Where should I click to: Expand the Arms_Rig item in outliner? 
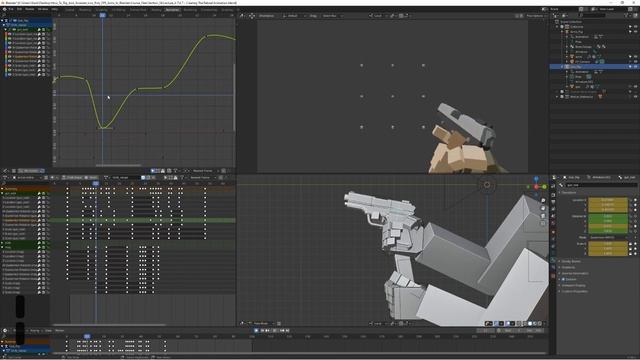coord(562,31)
